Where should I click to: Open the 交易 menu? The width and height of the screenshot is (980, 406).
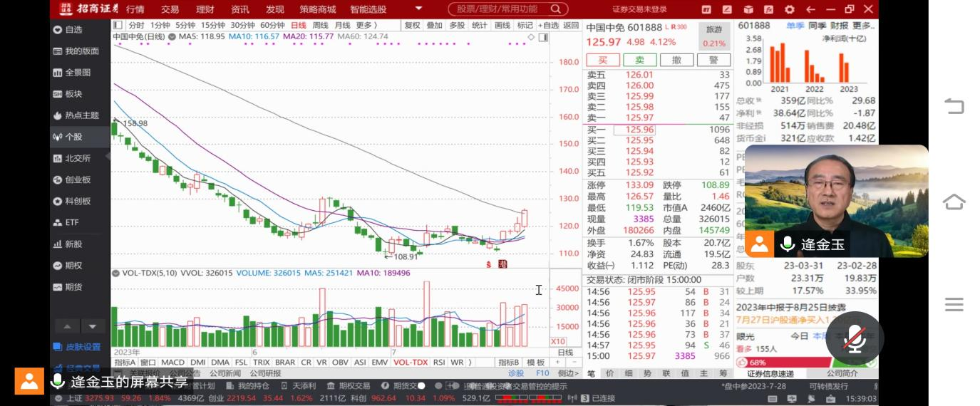point(170,9)
